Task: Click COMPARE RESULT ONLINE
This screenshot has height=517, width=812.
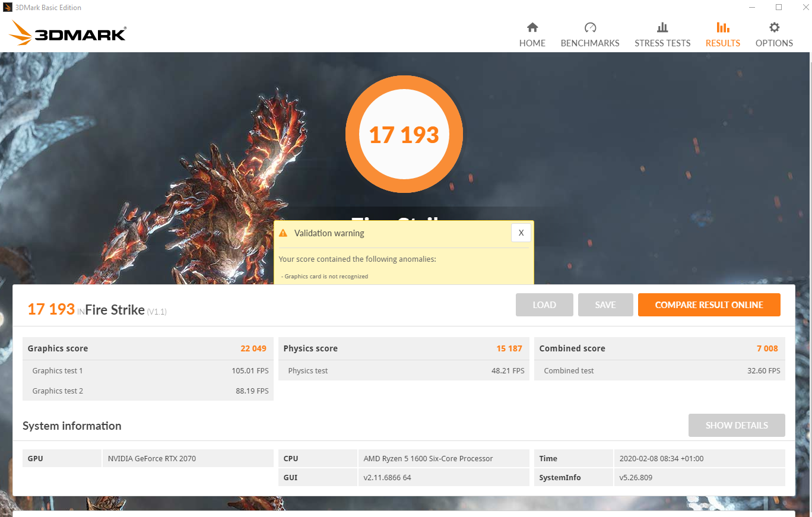Action: (709, 305)
